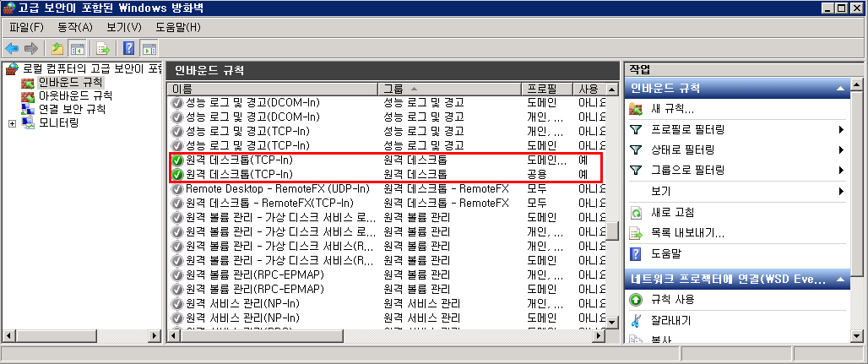Click status icon of 원격 볼륨 관리(RPC-EPMAP) 도메인 rule
The width and height of the screenshot is (868, 364).
point(177,289)
